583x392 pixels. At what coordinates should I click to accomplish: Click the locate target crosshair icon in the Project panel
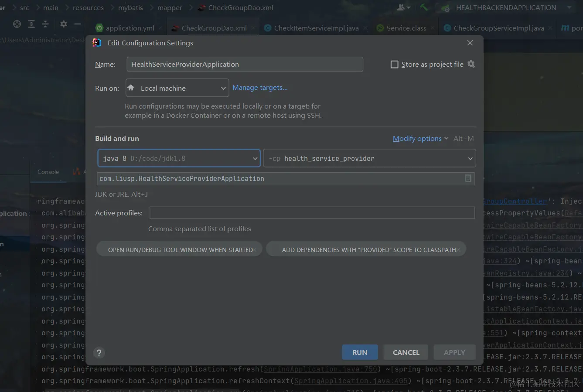(17, 24)
